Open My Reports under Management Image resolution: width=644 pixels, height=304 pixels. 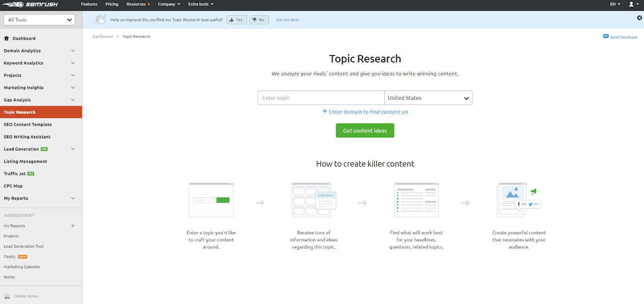(14, 226)
